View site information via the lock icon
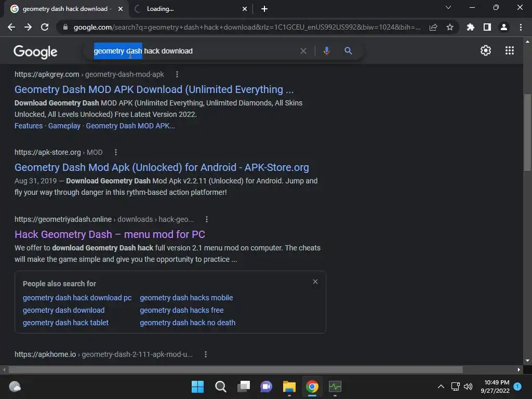This screenshot has height=399, width=532. coord(65,27)
